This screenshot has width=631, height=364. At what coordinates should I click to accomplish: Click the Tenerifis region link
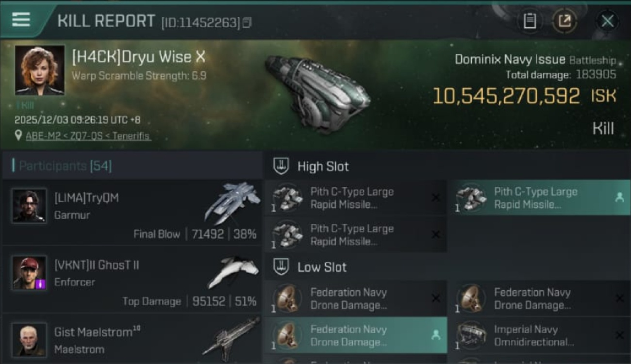131,136
